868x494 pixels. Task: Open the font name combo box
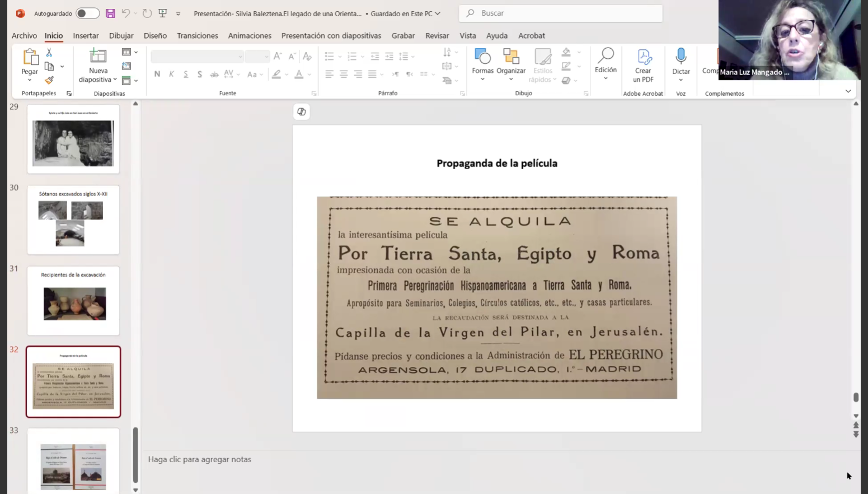tap(197, 57)
